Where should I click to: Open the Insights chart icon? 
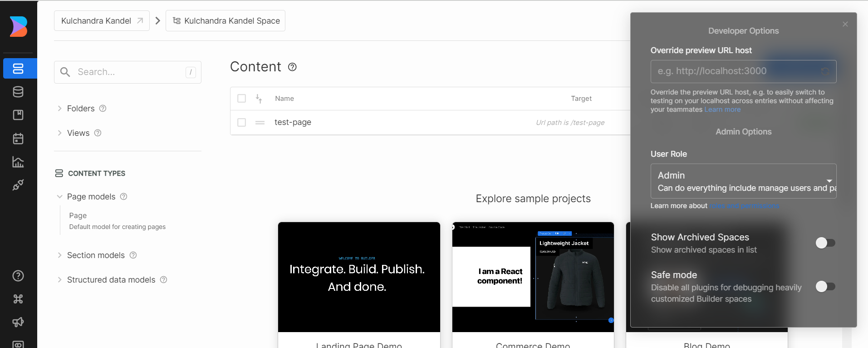tap(18, 162)
